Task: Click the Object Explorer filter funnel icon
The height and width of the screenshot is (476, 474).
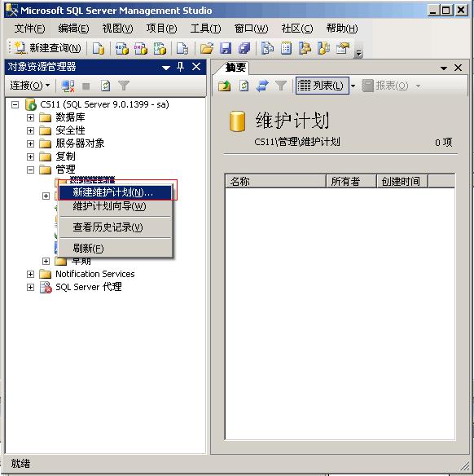Action: pyautogui.click(x=124, y=86)
